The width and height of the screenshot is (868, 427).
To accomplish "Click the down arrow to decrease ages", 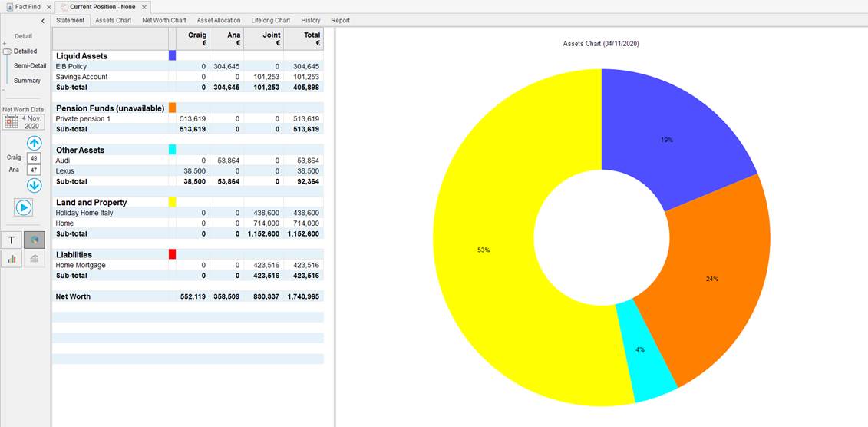I will point(35,185).
